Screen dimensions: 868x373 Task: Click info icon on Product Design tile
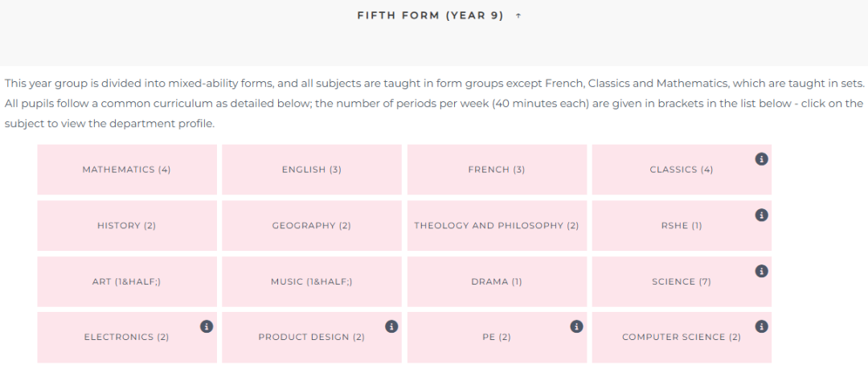391,326
